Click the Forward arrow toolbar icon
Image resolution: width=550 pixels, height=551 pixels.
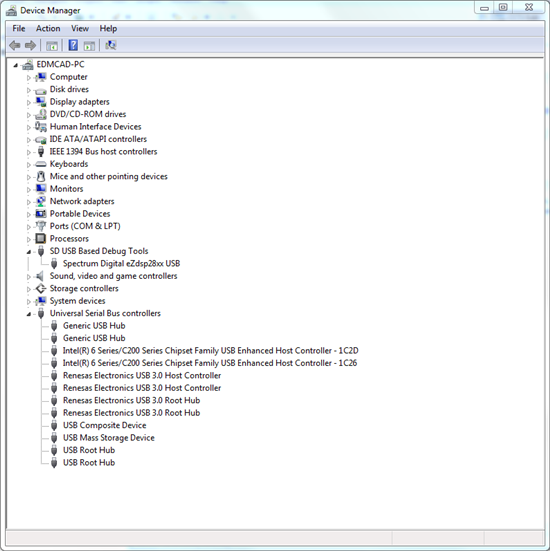point(31,45)
